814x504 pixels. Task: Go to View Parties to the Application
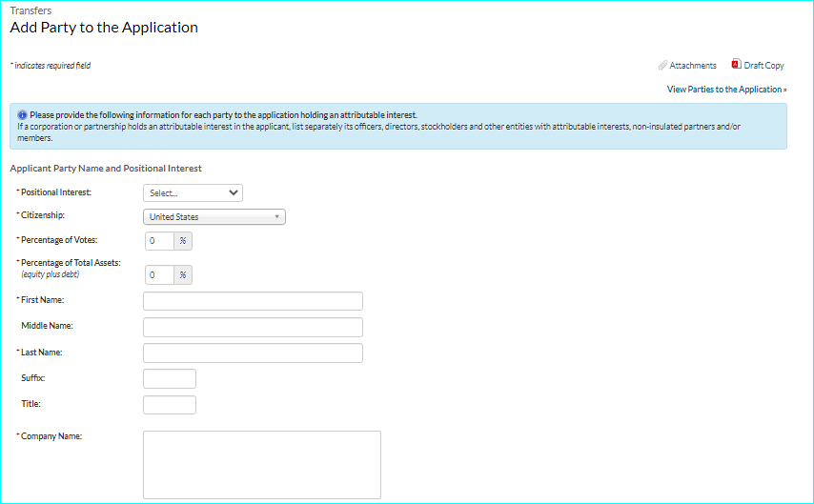pyautogui.click(x=726, y=90)
